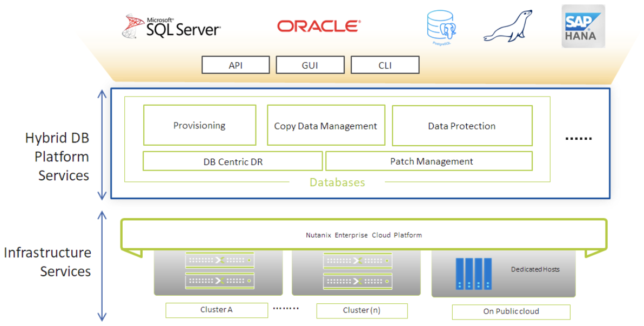
Task: Select the blue dedicated host servers icon
Action: pyautogui.click(x=474, y=274)
